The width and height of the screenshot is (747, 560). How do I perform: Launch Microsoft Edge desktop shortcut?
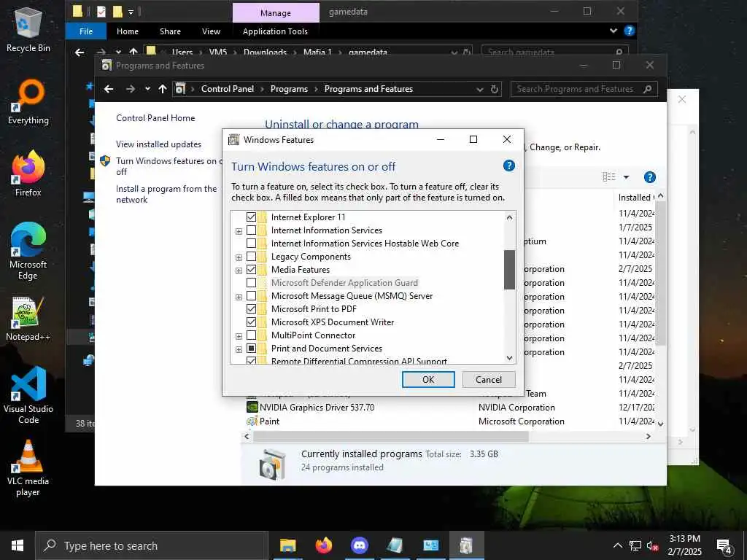pyautogui.click(x=28, y=252)
